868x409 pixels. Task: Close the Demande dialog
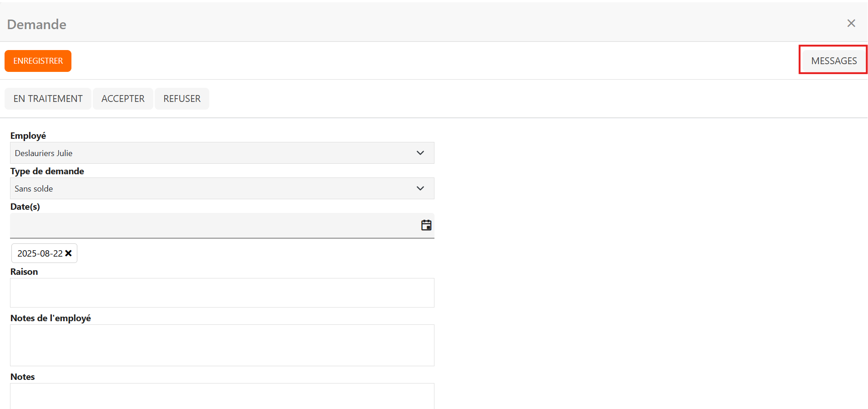coord(851,23)
